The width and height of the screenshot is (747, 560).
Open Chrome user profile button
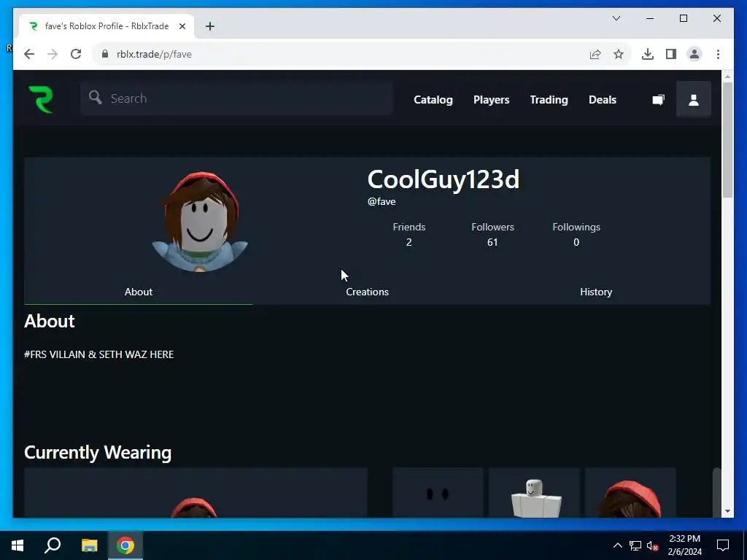(694, 54)
